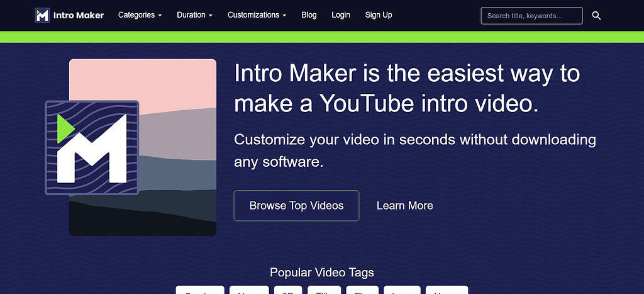
Task: Open the Login link in the navigation
Action: pos(341,15)
